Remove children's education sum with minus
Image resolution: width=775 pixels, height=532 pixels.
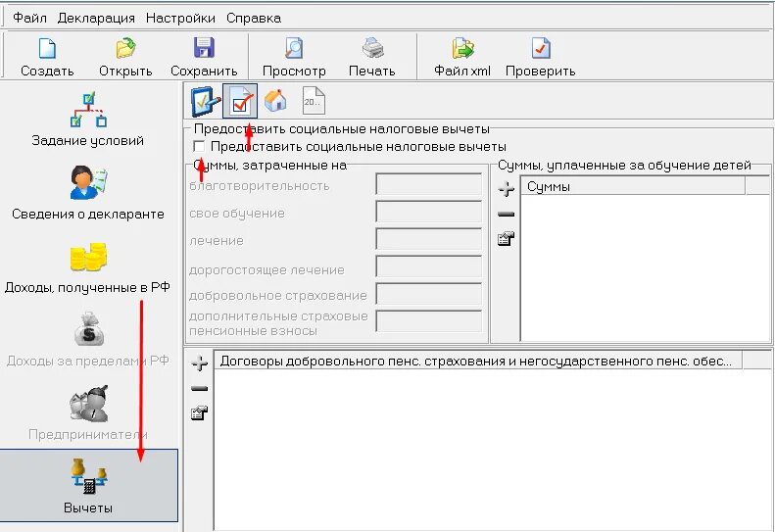point(506,215)
